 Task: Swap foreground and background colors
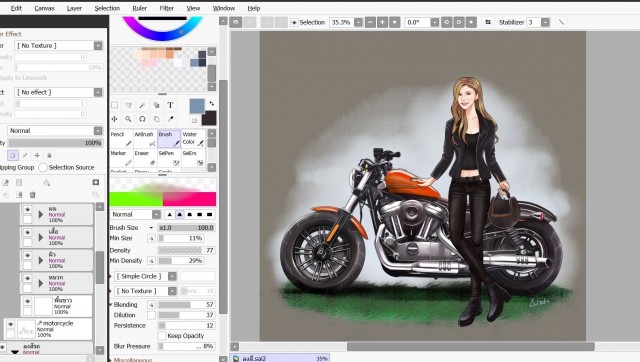(211, 103)
